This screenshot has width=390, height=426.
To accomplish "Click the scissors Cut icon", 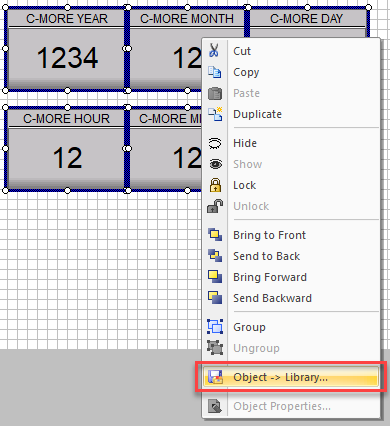I will (x=214, y=51).
